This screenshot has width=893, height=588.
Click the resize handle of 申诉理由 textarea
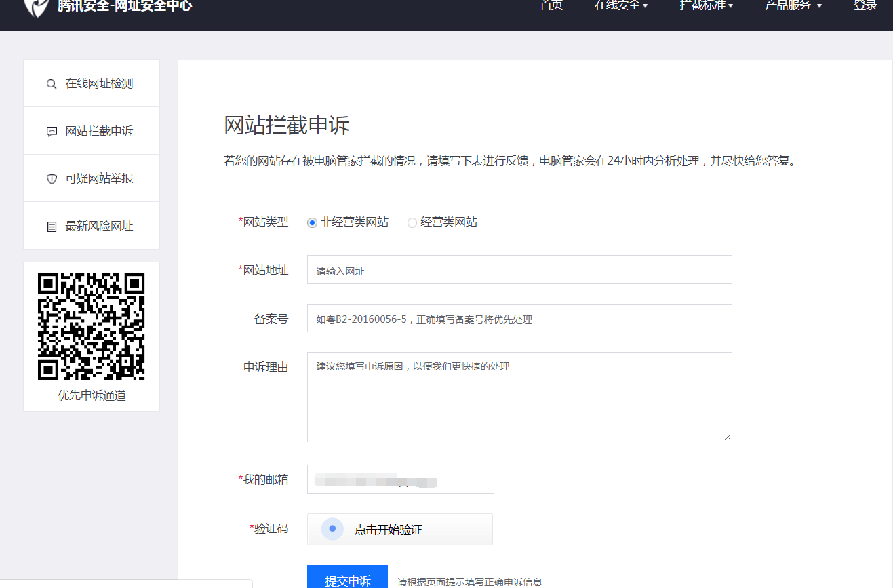point(728,437)
